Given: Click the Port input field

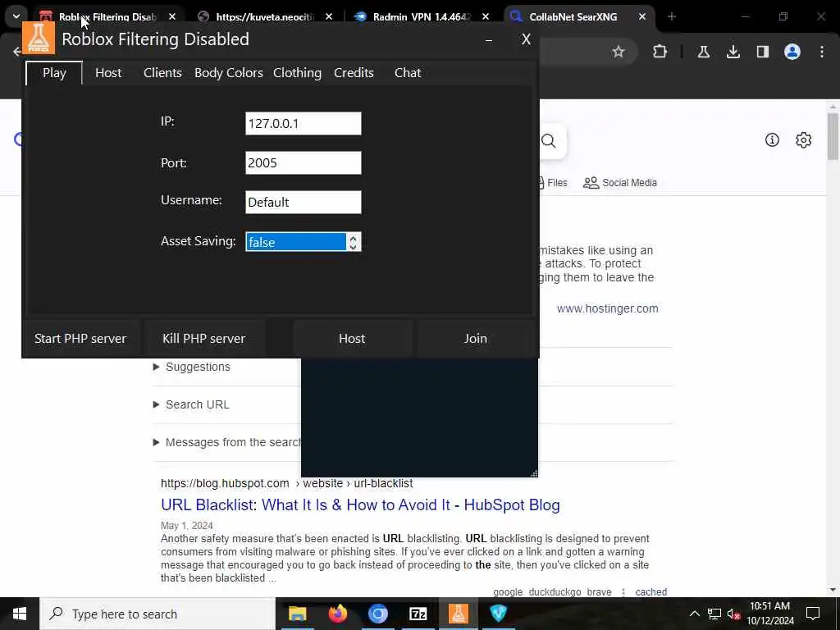Looking at the screenshot, I should 304,163.
